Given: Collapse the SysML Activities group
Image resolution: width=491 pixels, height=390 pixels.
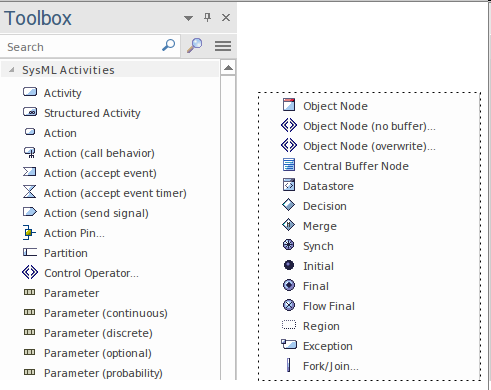Looking at the screenshot, I should click(12, 70).
